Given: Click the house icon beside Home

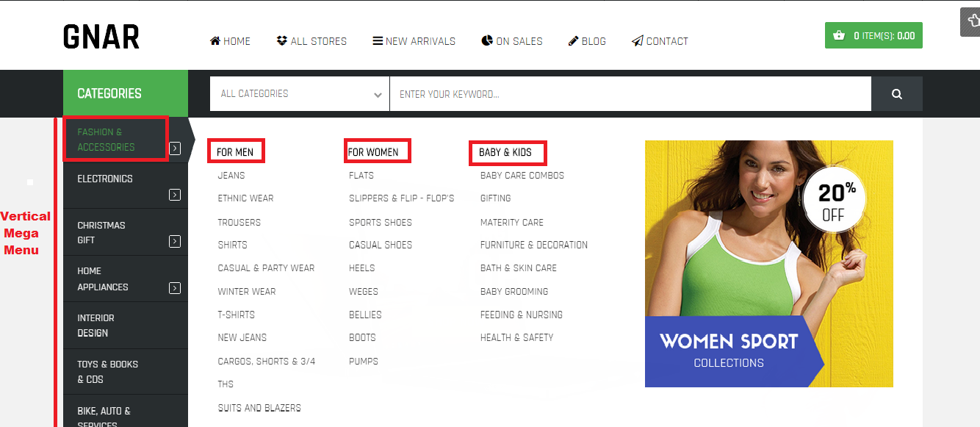Looking at the screenshot, I should [215, 41].
